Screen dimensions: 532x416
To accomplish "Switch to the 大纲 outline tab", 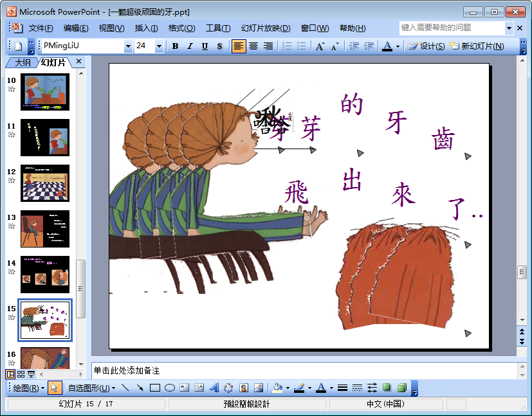I will pos(23,62).
